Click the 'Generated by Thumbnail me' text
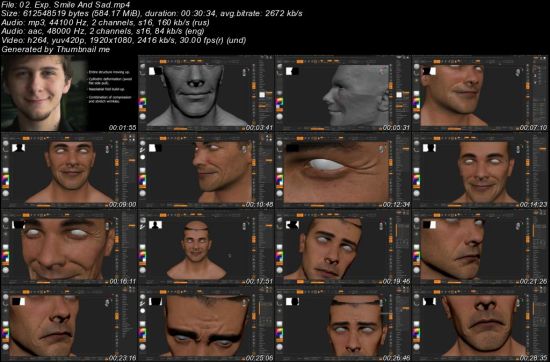This screenshot has width=550, height=362. click(x=55, y=49)
